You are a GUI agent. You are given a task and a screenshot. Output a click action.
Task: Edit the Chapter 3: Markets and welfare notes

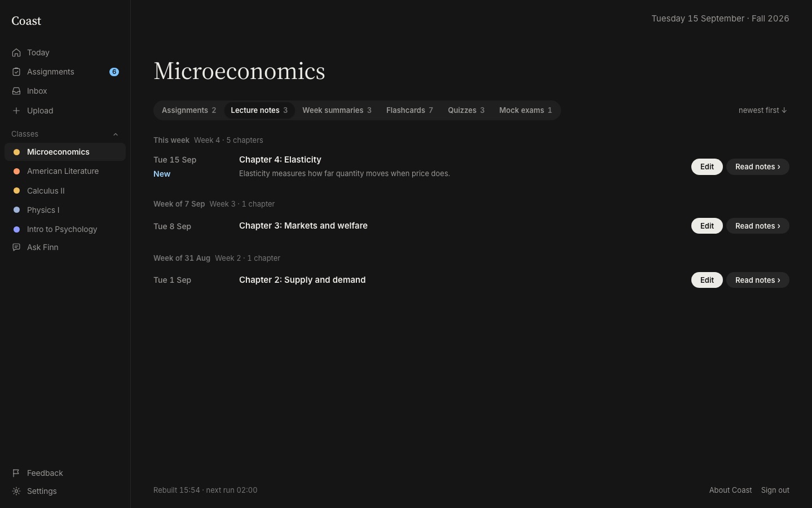click(x=707, y=226)
